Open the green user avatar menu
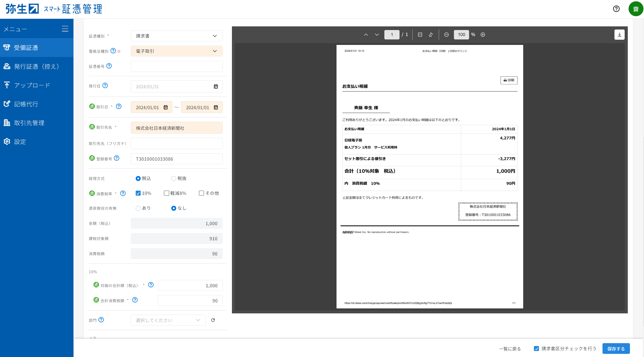The image size is (644, 357). pyautogui.click(x=636, y=9)
